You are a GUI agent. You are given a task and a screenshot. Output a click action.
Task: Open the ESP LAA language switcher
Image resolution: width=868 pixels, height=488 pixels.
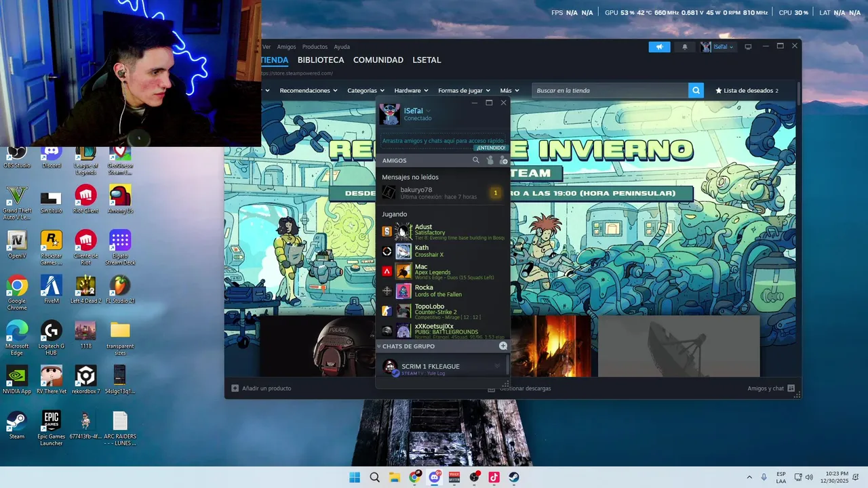pyautogui.click(x=781, y=477)
